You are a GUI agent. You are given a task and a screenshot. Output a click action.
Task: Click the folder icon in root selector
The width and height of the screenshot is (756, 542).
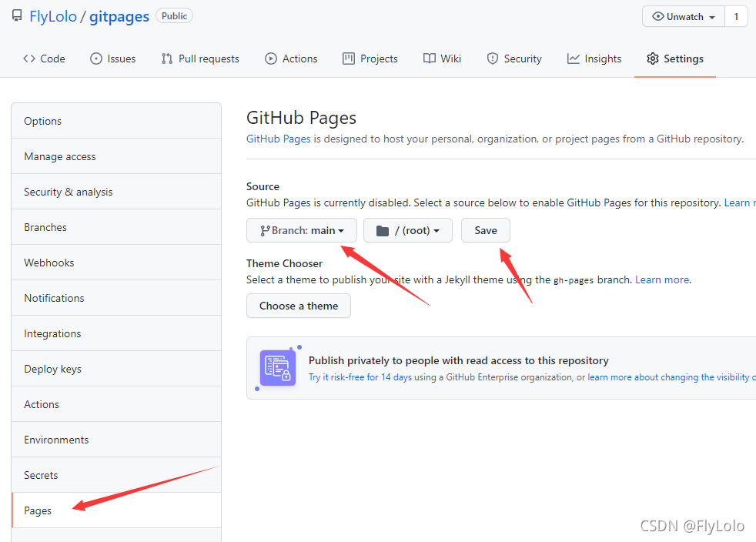pyautogui.click(x=383, y=230)
